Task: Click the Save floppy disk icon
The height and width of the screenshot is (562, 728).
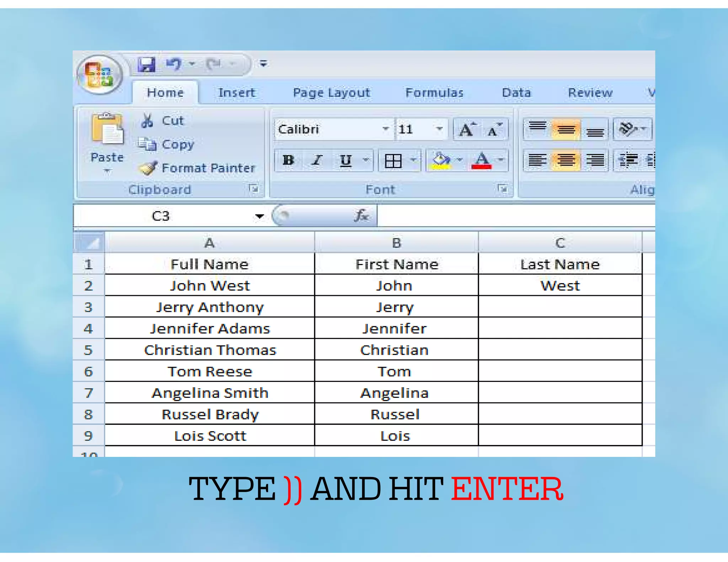Action: click(146, 64)
